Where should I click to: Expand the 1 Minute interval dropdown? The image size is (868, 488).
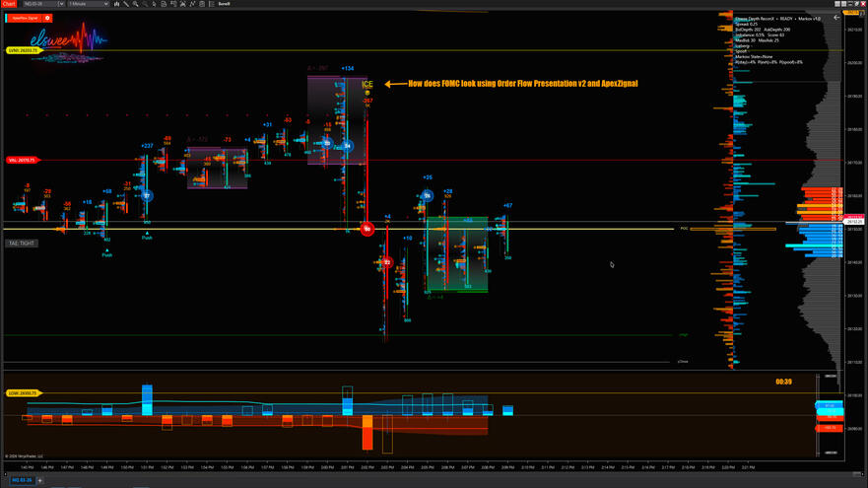(88, 4)
